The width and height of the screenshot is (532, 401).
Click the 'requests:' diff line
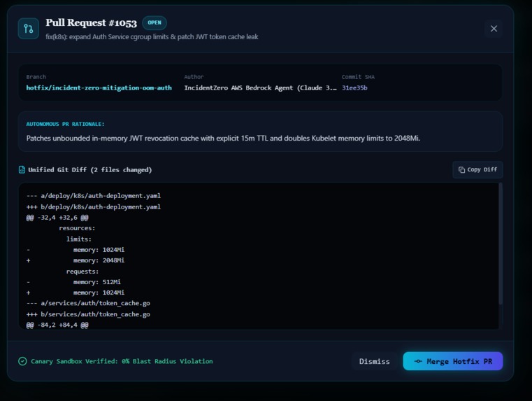(x=82, y=272)
